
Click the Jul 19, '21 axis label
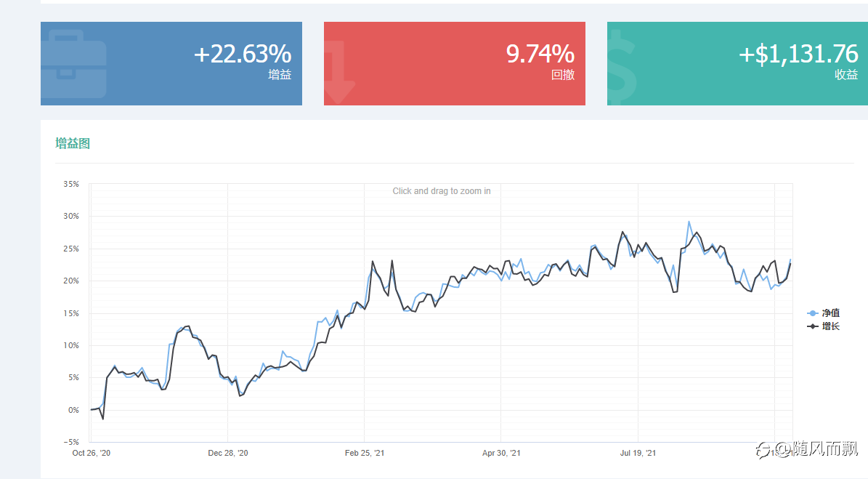point(638,453)
